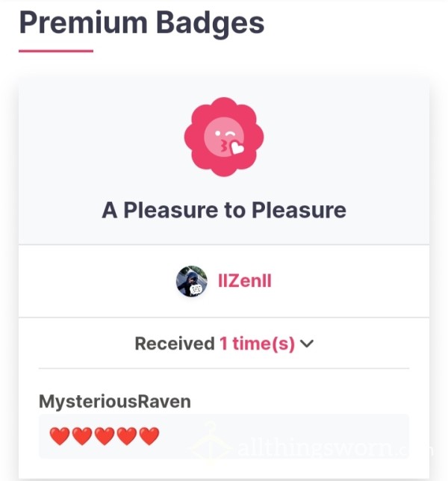Click the Received label text

pyautogui.click(x=175, y=344)
